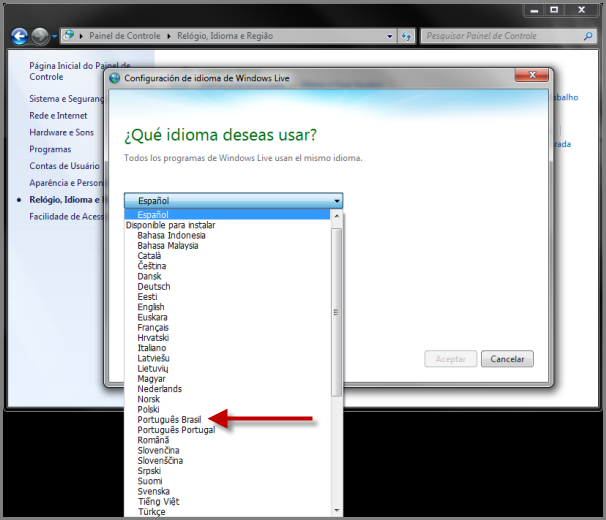Click the Pesquisar Painel de Controle search field

coord(498,36)
